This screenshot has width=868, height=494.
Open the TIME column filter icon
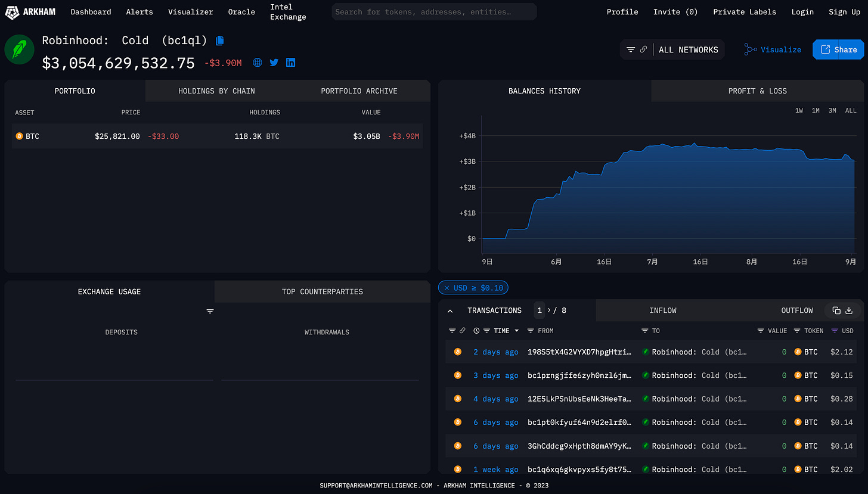click(x=486, y=331)
